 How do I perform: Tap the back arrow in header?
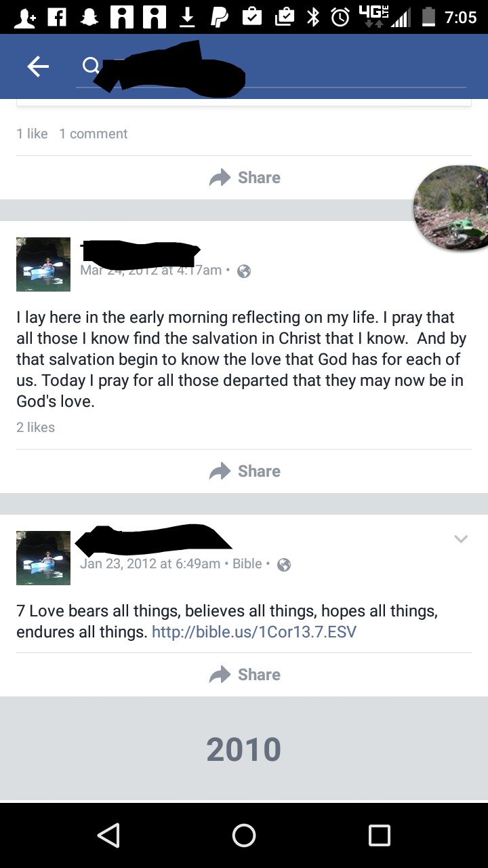pyautogui.click(x=38, y=66)
